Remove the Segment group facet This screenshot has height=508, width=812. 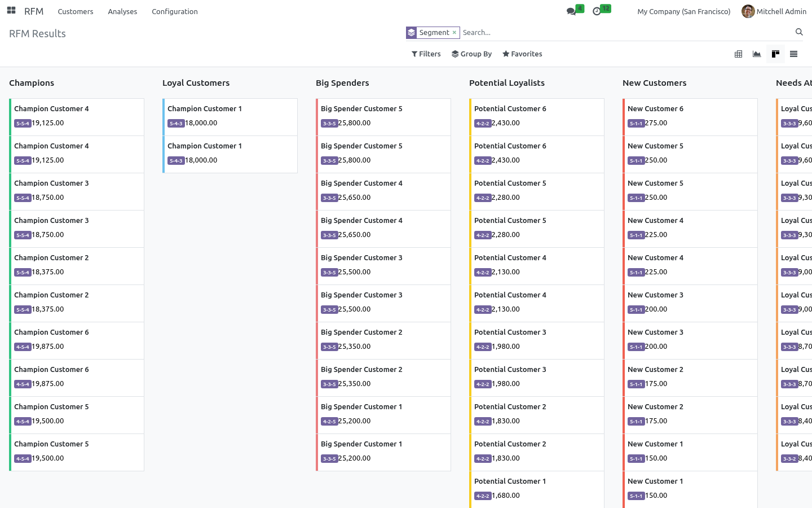tap(454, 33)
